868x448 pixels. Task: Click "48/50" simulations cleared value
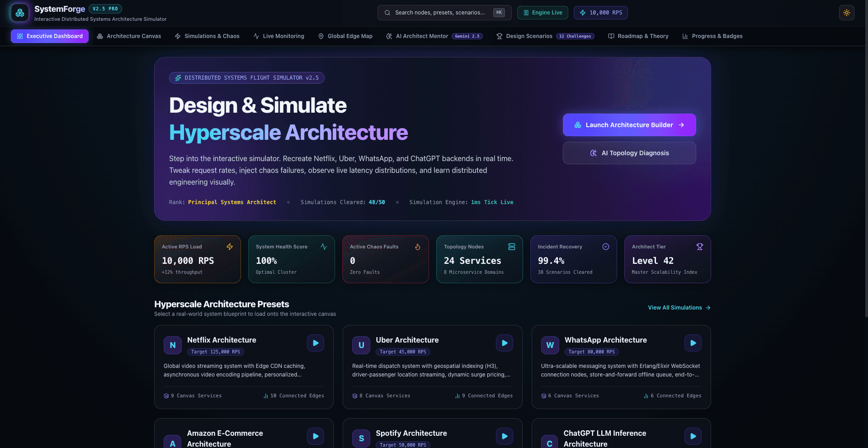[x=377, y=202]
